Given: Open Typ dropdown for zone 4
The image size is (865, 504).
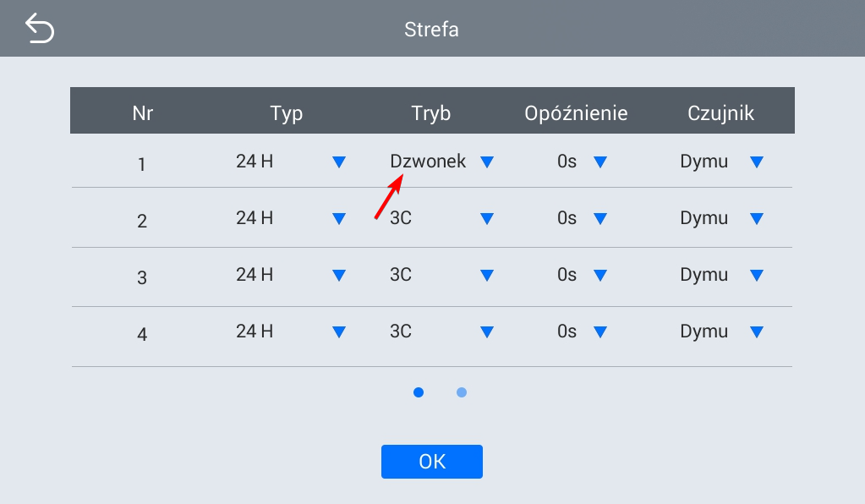Looking at the screenshot, I should coord(339,331).
